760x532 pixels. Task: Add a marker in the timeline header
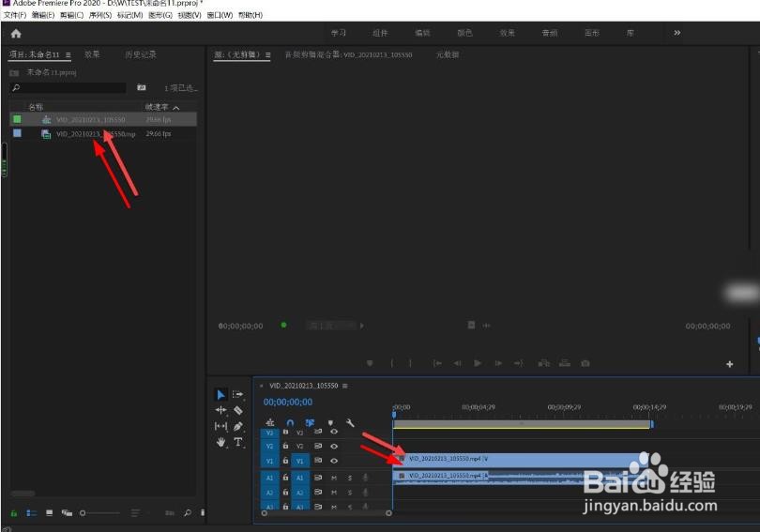pyautogui.click(x=330, y=423)
